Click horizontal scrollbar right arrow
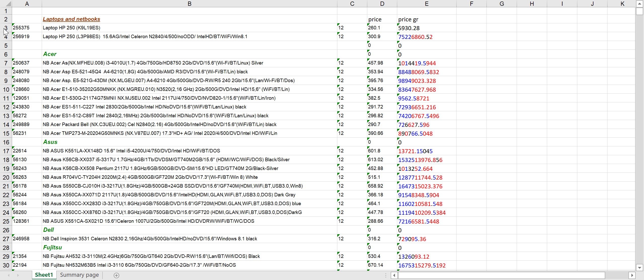 632,275
